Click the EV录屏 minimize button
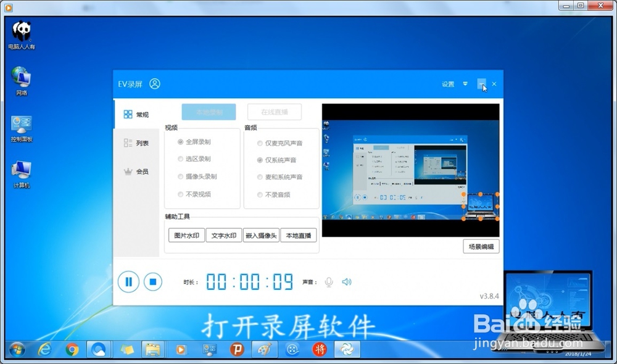The height and width of the screenshot is (364, 617). (481, 84)
